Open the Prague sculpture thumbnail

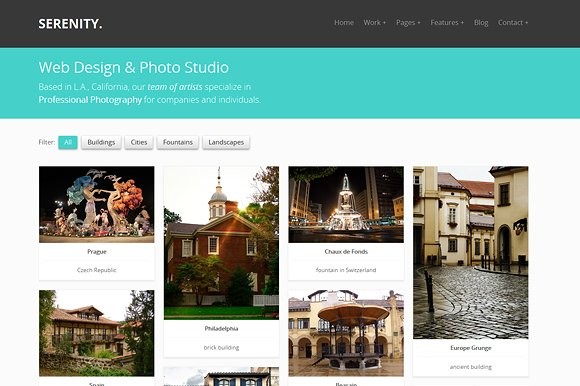tap(97, 204)
